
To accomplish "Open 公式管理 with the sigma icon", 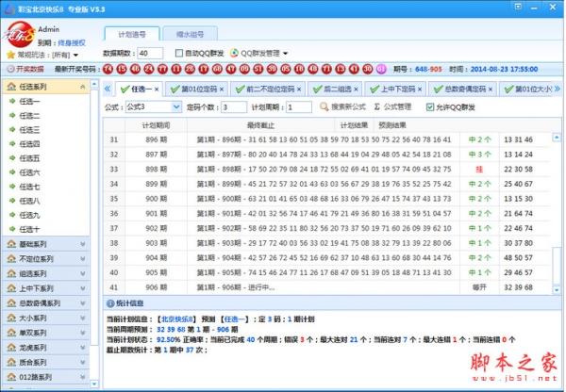I will [392, 106].
